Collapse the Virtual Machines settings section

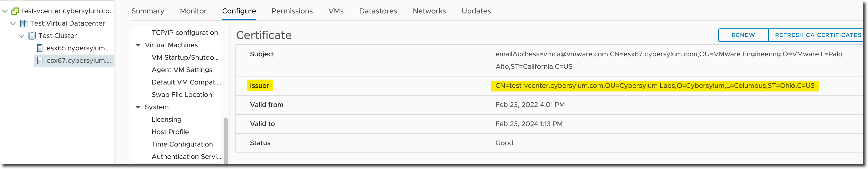click(138, 45)
